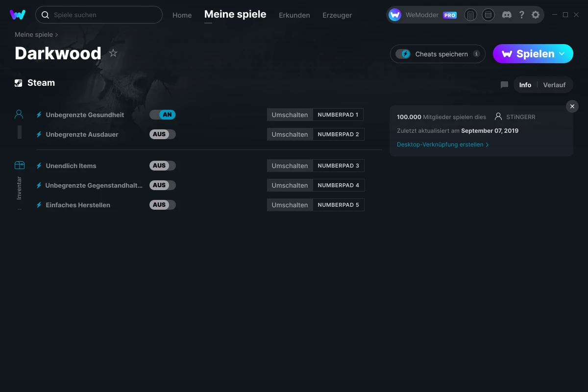Open the help question mark icon
The image size is (588, 392).
(x=521, y=15)
